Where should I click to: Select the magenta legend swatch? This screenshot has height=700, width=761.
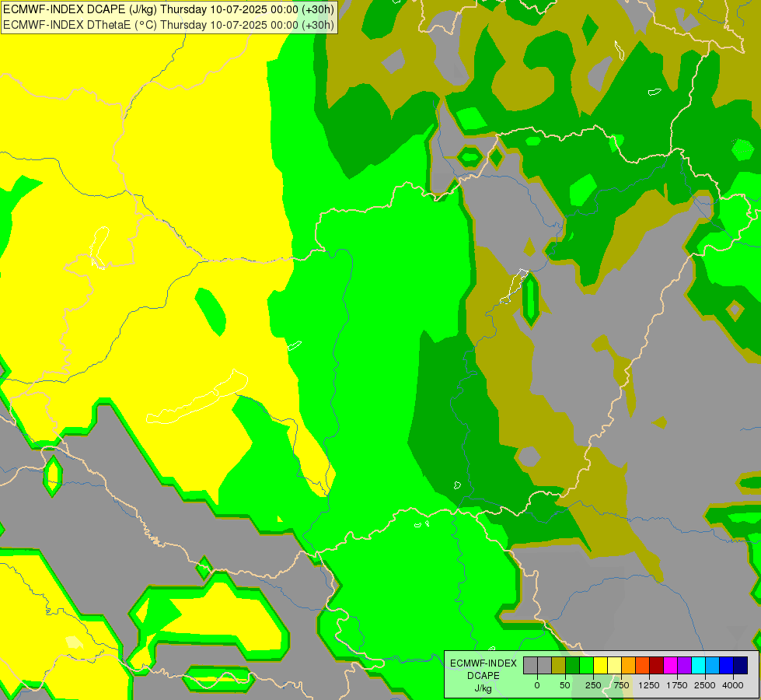point(670,666)
